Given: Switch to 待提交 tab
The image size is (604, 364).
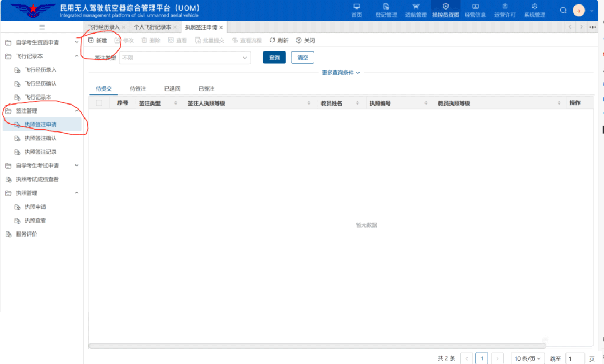Looking at the screenshot, I should click(103, 88).
